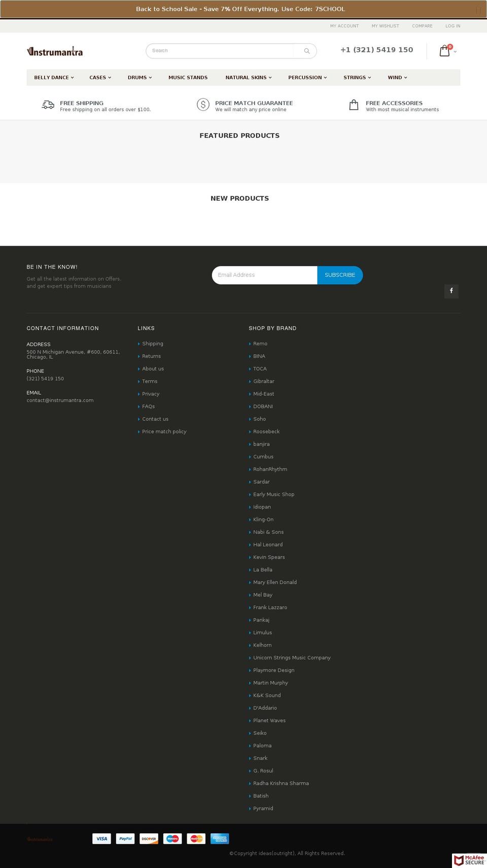Screen dimensions: 487x868
Task: Open the shopping cart bag icon
Action: pyautogui.click(x=444, y=51)
